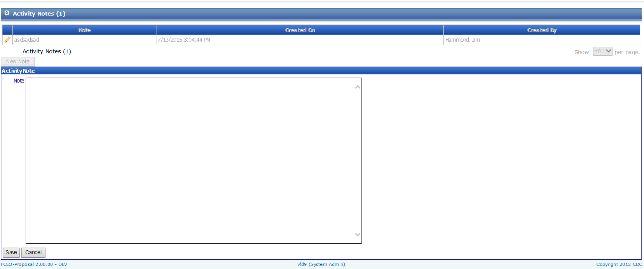This screenshot has height=269, width=644.
Task: Click the pencil edit icon for asdsadsad
Action: tap(7, 40)
